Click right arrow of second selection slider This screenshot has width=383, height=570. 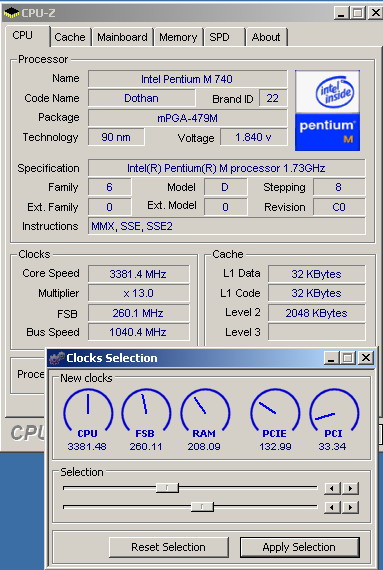tap(350, 507)
